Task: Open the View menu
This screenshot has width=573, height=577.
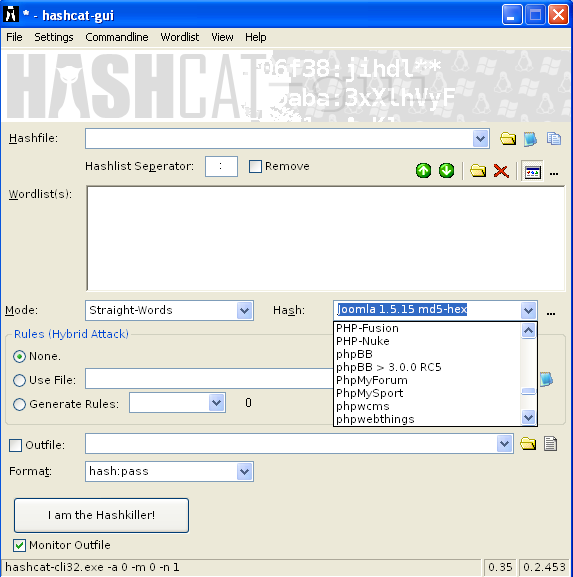Action: coord(222,37)
